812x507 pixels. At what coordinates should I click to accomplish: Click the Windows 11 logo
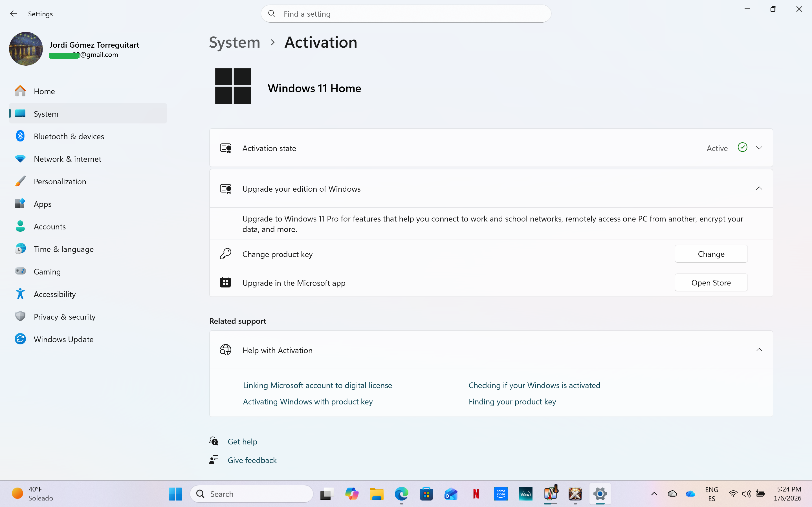click(x=233, y=86)
